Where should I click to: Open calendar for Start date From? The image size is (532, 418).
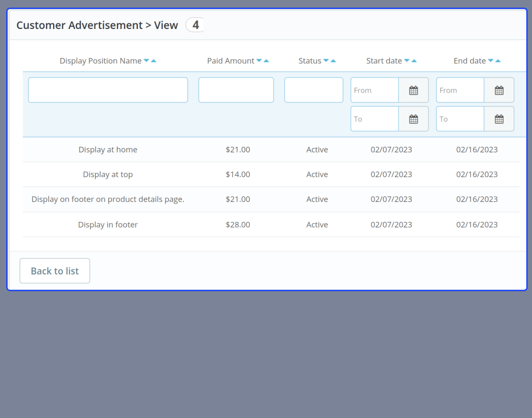coord(413,90)
